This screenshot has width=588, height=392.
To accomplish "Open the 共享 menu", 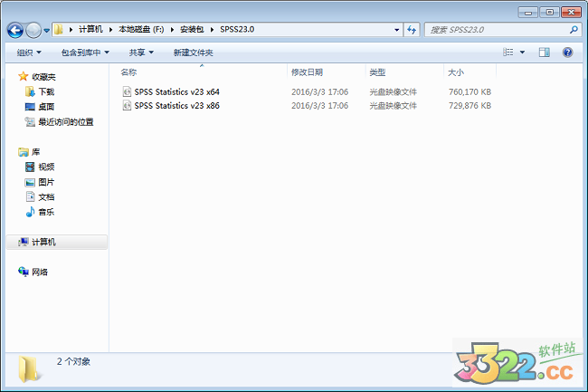I will click(x=141, y=53).
